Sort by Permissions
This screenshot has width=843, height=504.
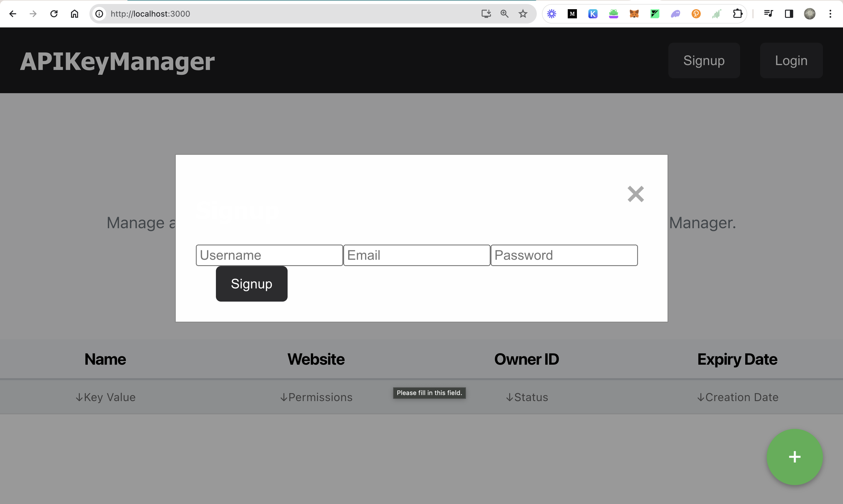316,397
